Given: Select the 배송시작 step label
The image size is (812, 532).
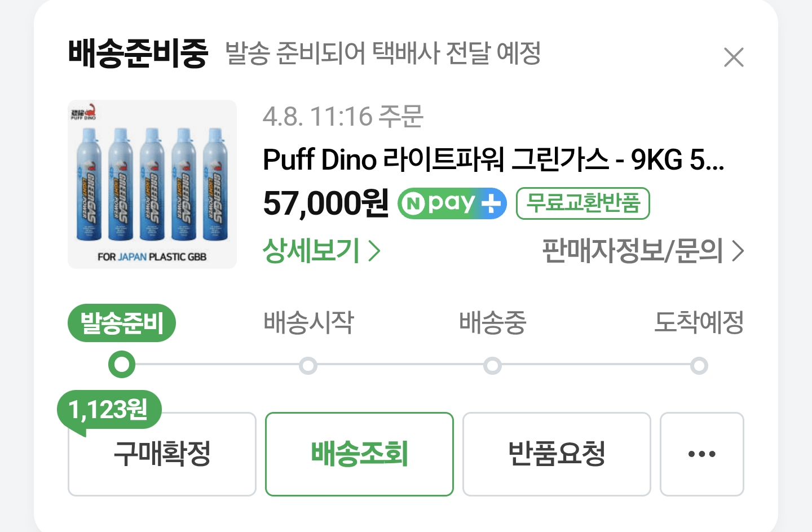Looking at the screenshot, I should [x=308, y=323].
